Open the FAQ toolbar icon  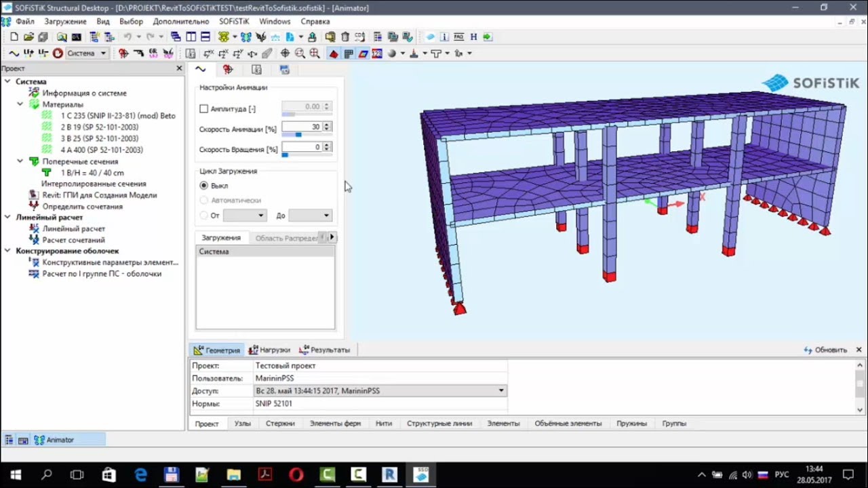pos(459,37)
